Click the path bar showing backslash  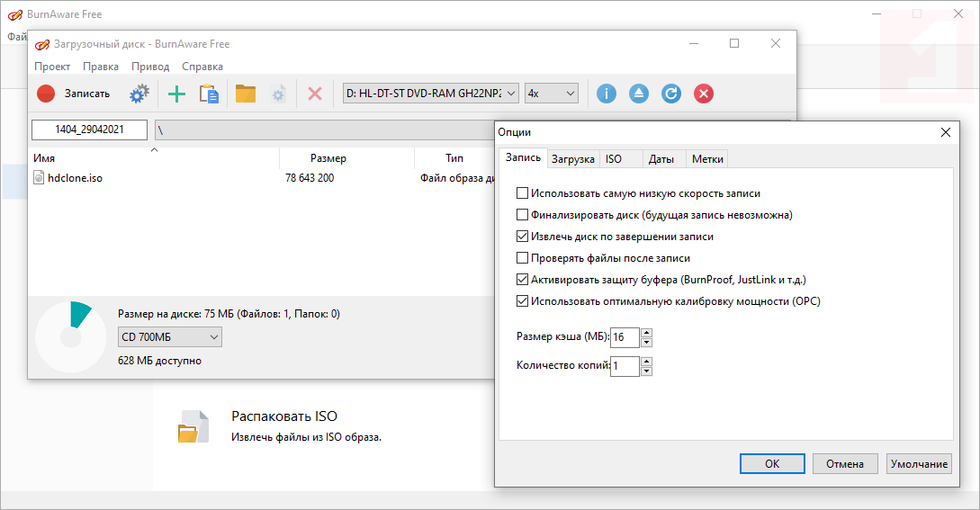324,130
